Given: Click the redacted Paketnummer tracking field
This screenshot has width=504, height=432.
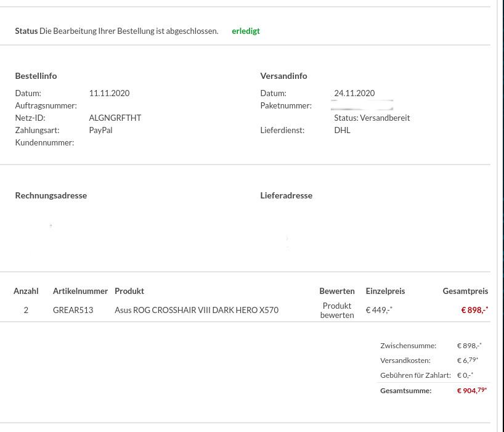Looking at the screenshot, I should pos(362,105).
